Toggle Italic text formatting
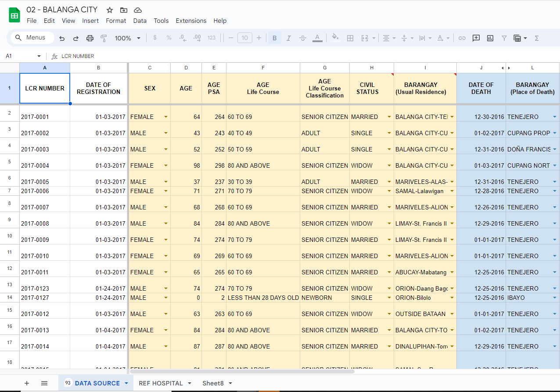The height and width of the screenshot is (392, 560). click(x=289, y=38)
